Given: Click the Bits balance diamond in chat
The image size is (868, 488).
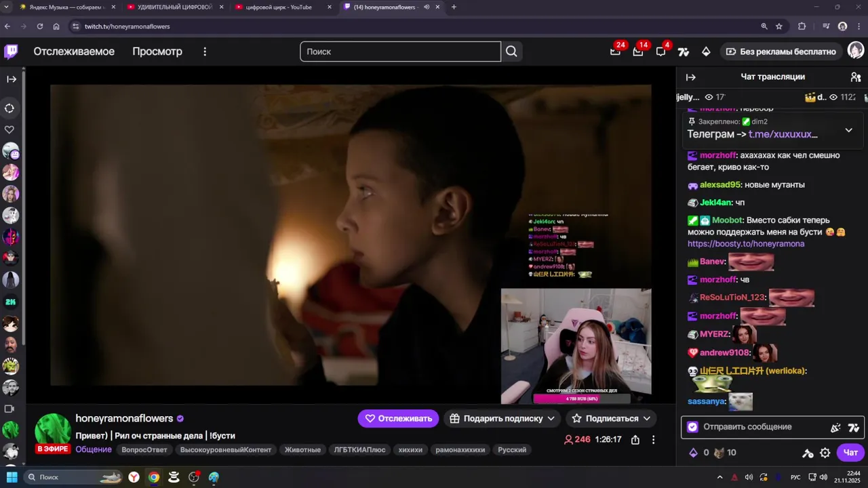Looking at the screenshot, I should 693,452.
